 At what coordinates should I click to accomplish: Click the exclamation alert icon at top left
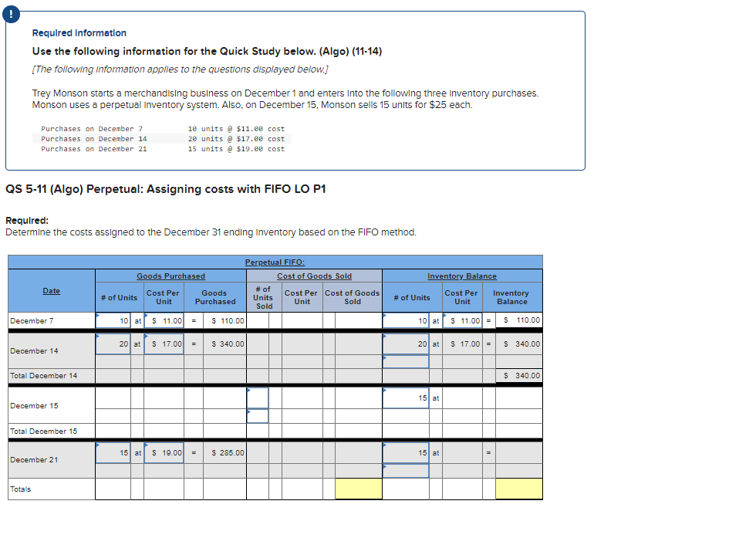coord(11,14)
